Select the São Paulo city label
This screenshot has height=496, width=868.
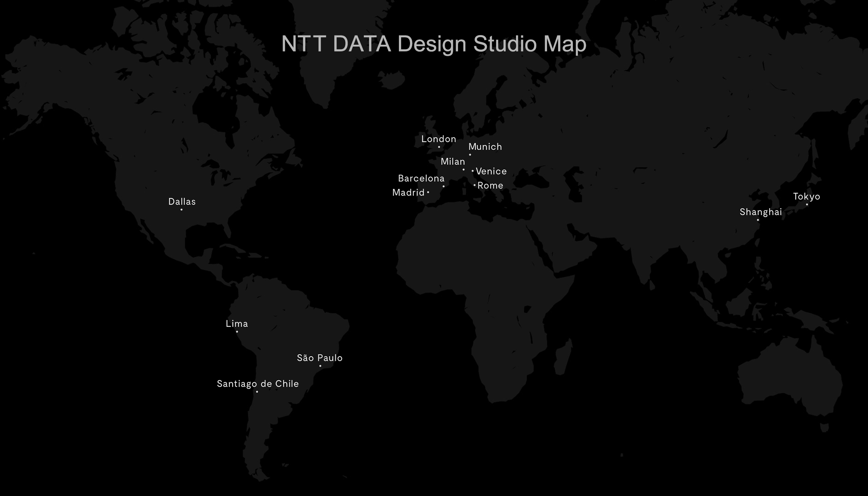[320, 358]
